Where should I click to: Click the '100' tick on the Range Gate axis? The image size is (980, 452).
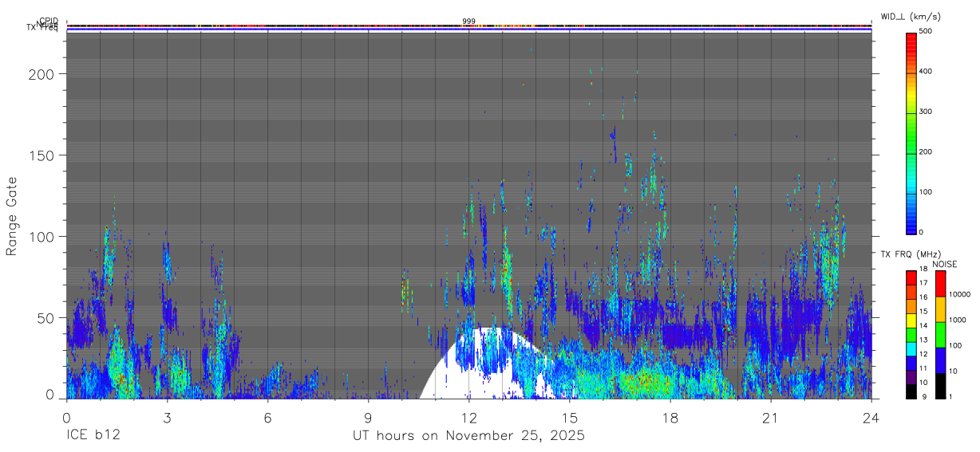click(x=41, y=236)
